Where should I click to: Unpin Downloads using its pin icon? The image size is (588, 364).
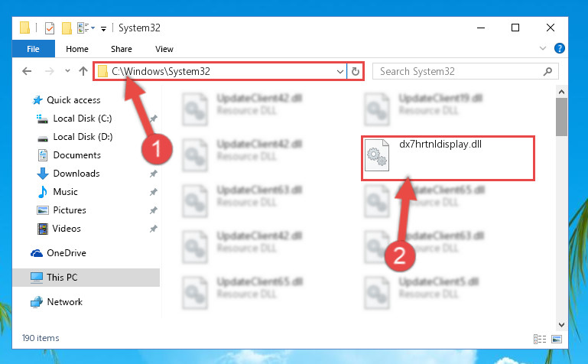pyautogui.click(x=154, y=174)
